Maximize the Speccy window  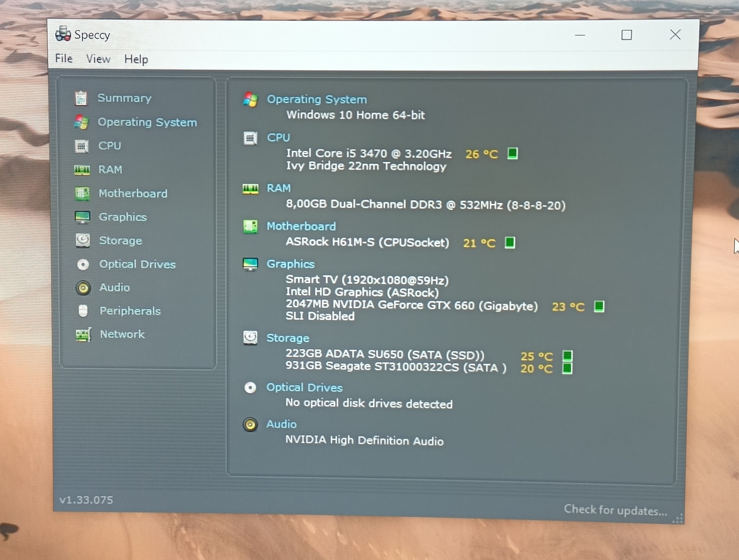coord(627,35)
